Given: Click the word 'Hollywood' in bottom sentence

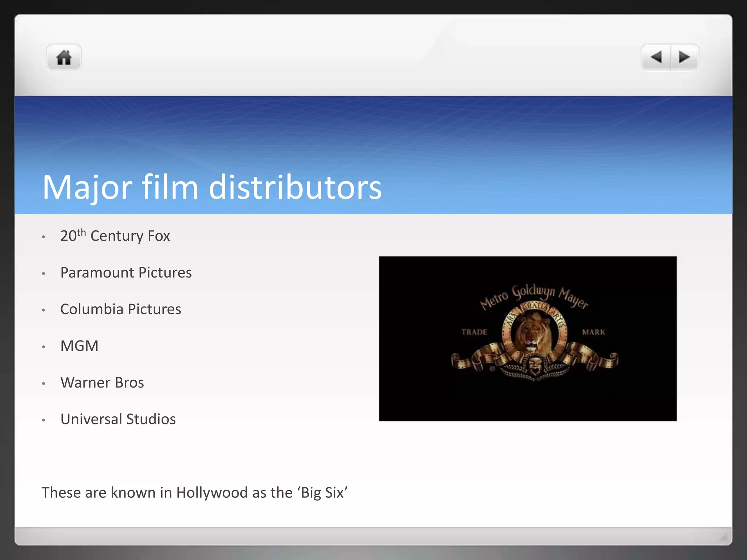Looking at the screenshot, I should point(212,493).
